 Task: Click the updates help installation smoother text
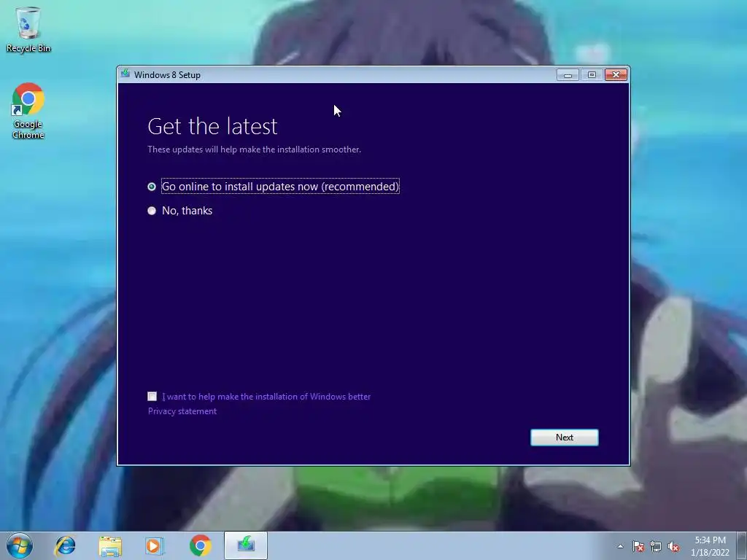[254, 149]
